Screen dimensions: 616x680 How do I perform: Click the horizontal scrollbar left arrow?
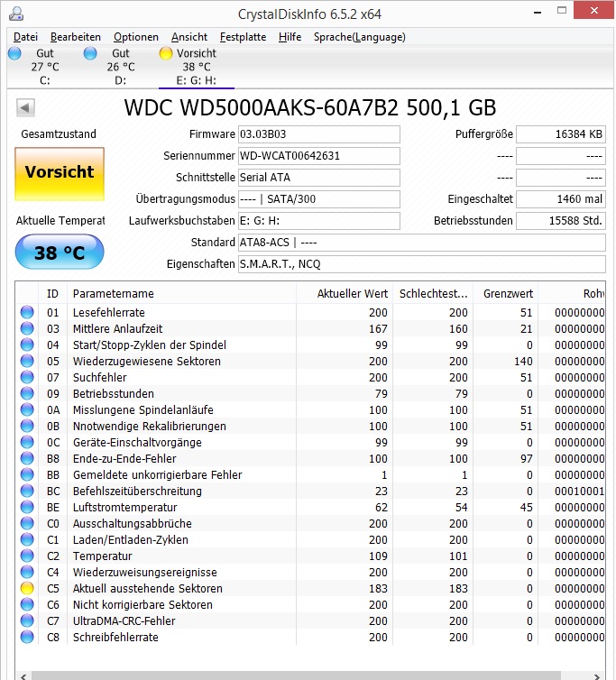tap(23, 675)
